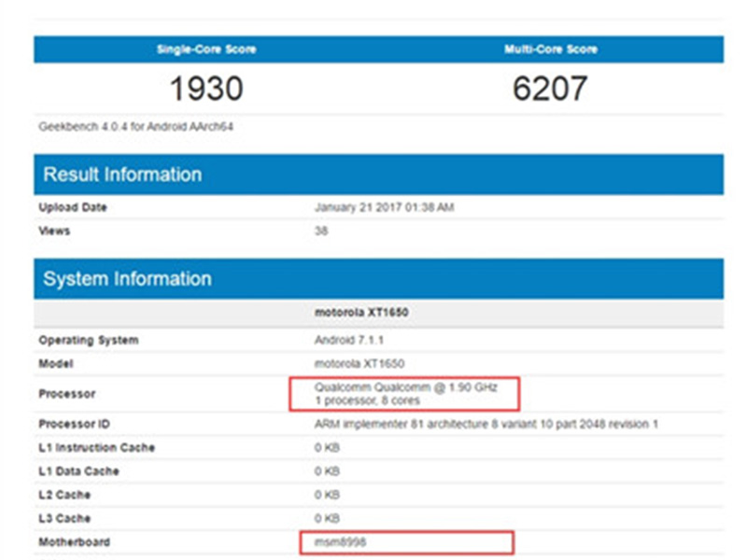Viewport: 747px width, 560px height.
Task: Click the Result Information section header
Action: 122,175
